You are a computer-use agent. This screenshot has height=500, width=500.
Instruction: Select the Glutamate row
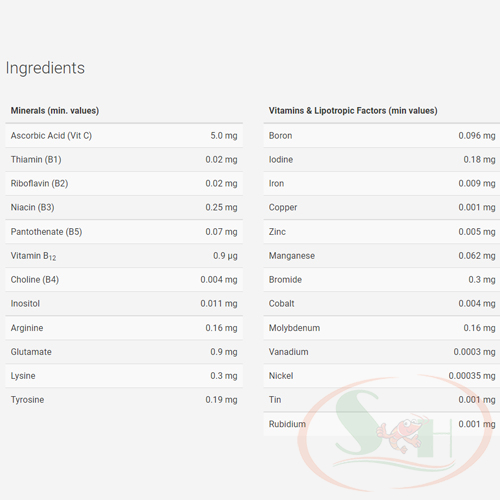124,352
